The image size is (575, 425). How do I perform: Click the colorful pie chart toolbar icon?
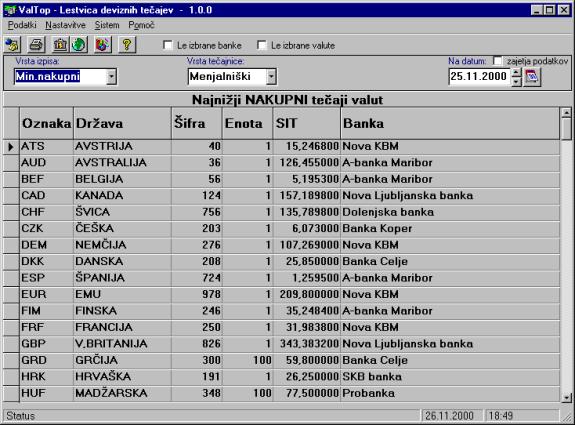pos(103,45)
